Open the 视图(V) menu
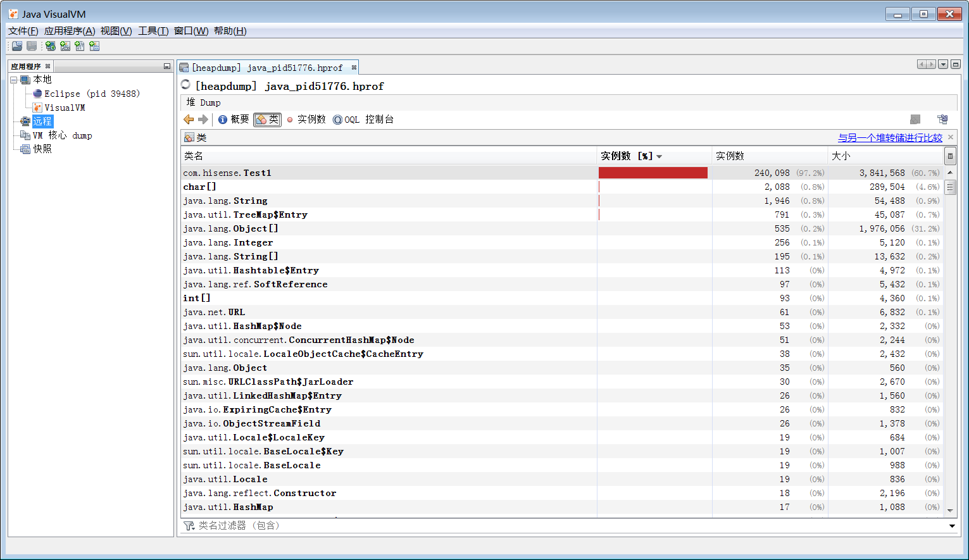 tap(116, 31)
